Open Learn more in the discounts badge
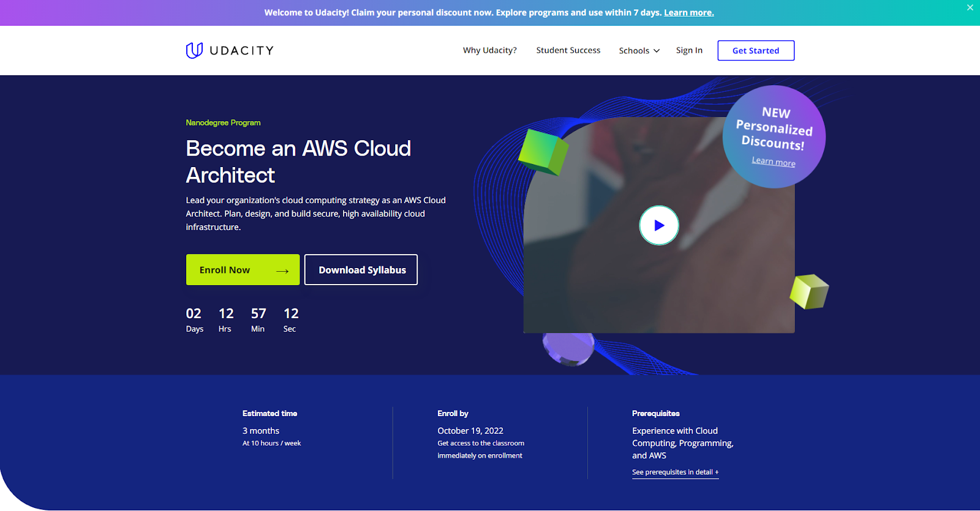This screenshot has width=980, height=511. [774, 162]
